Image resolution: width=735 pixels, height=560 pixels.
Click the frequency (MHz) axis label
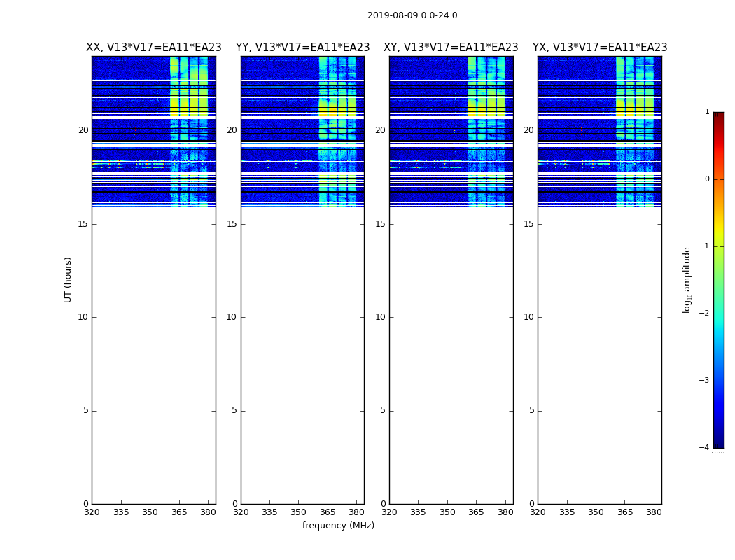click(x=338, y=525)
